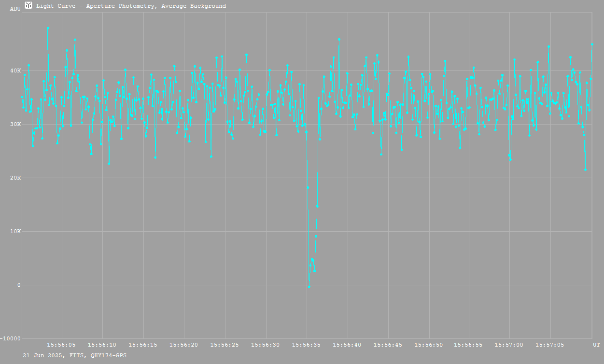The image size is (604, 364).
Task: Click the 15:56:05 time axis label
Action: [x=61, y=345]
